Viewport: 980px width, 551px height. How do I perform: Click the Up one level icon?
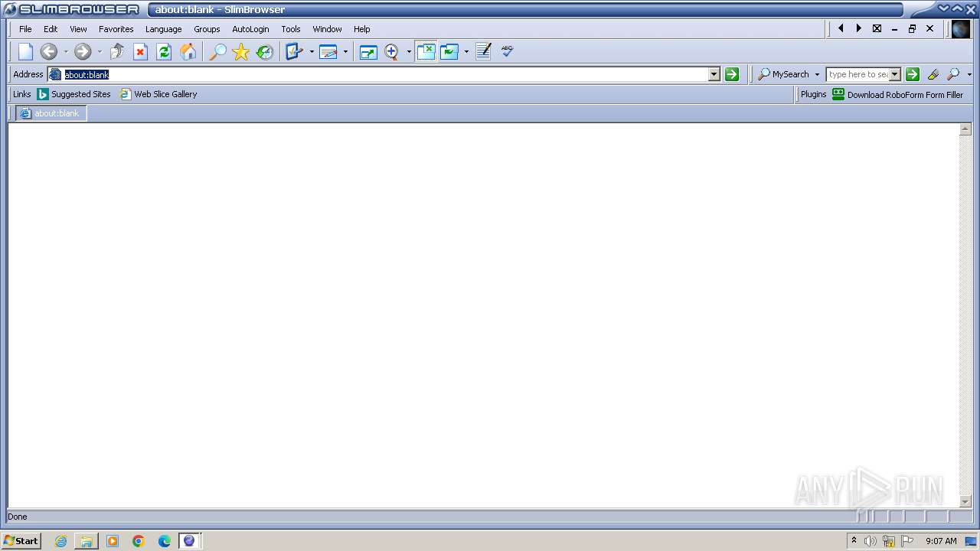(117, 51)
